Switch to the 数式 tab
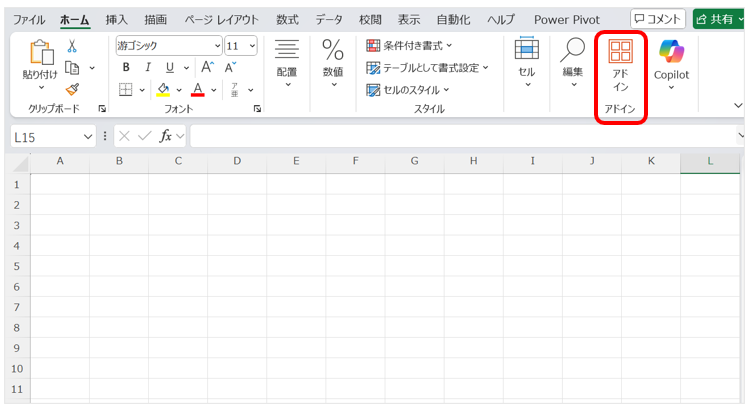This screenshot has height=414, width=751. (x=287, y=20)
